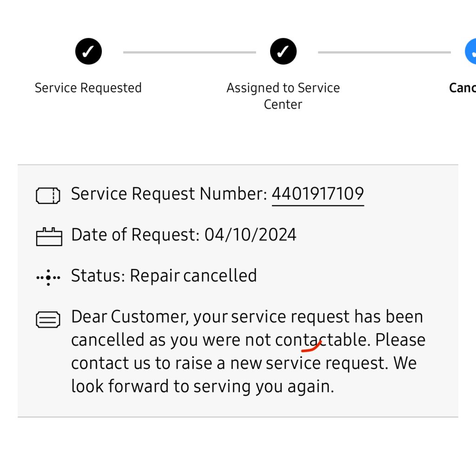Click the Status: Repair cancelled text
This screenshot has width=476, height=449.
tap(164, 276)
